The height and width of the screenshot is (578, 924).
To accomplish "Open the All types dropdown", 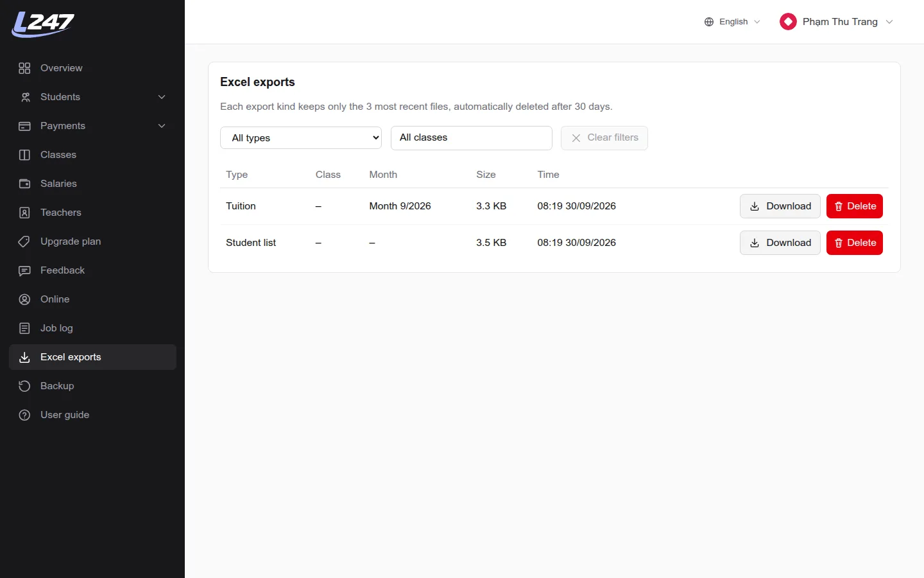I will point(301,138).
